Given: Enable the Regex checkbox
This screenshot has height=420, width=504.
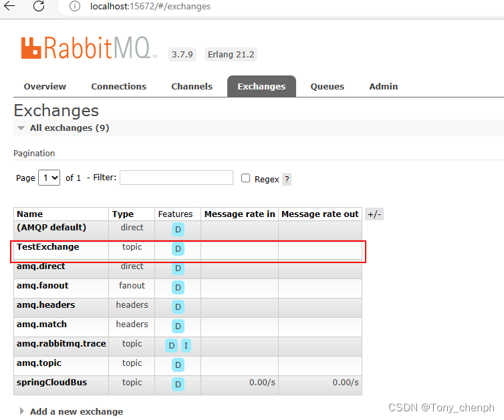Looking at the screenshot, I should [x=245, y=178].
